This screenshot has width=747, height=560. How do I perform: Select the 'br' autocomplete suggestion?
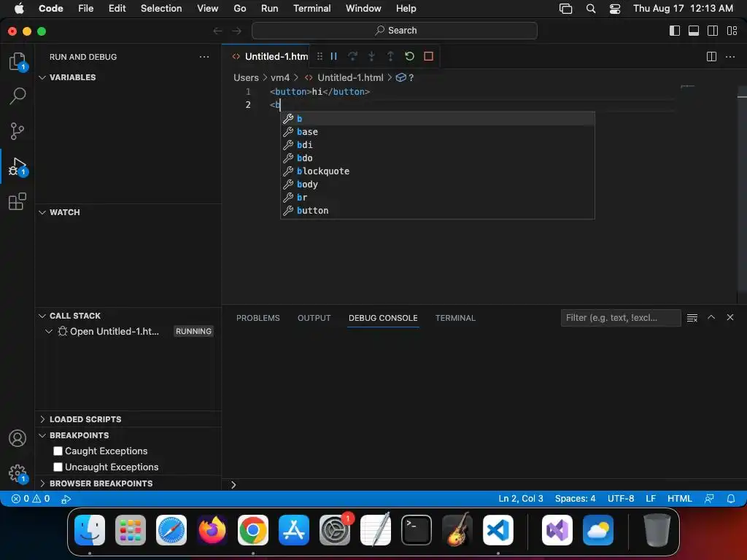pos(438,197)
